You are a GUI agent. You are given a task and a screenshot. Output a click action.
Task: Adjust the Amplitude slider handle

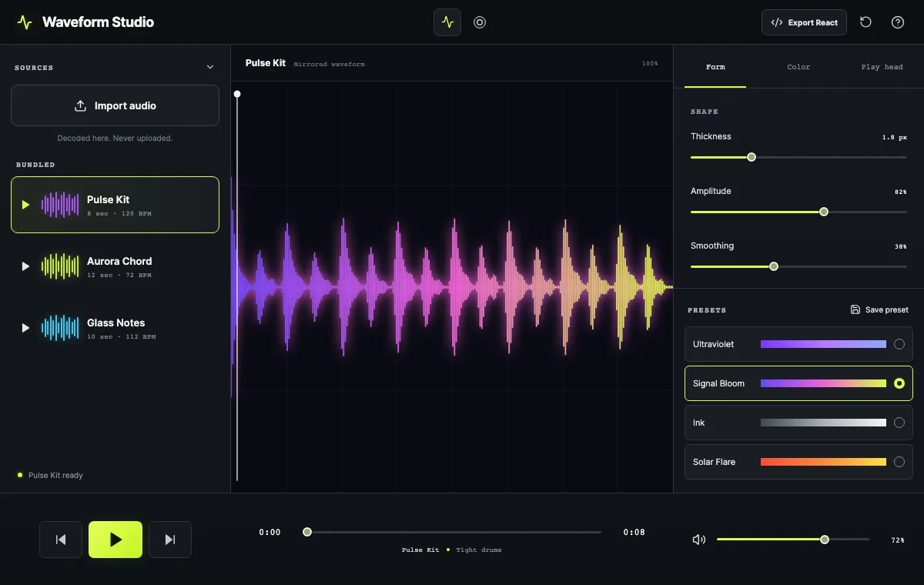(x=824, y=212)
